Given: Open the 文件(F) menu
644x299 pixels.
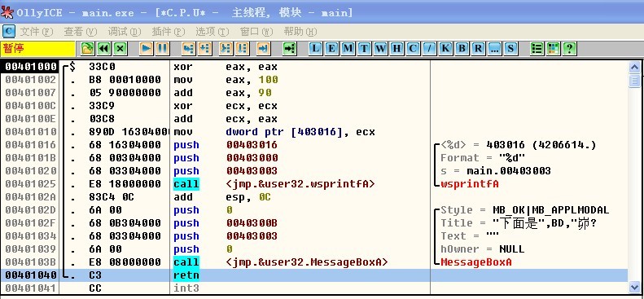Looking at the screenshot, I should coord(37,31).
